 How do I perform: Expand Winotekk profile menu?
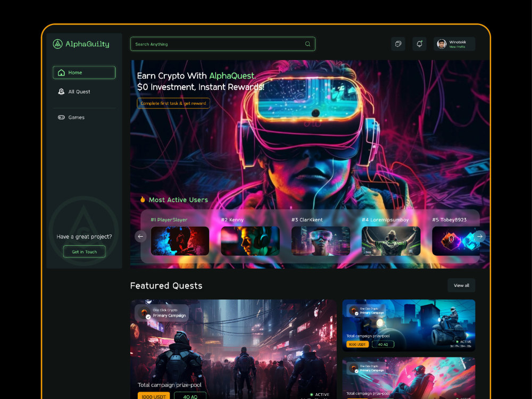pyautogui.click(x=455, y=44)
